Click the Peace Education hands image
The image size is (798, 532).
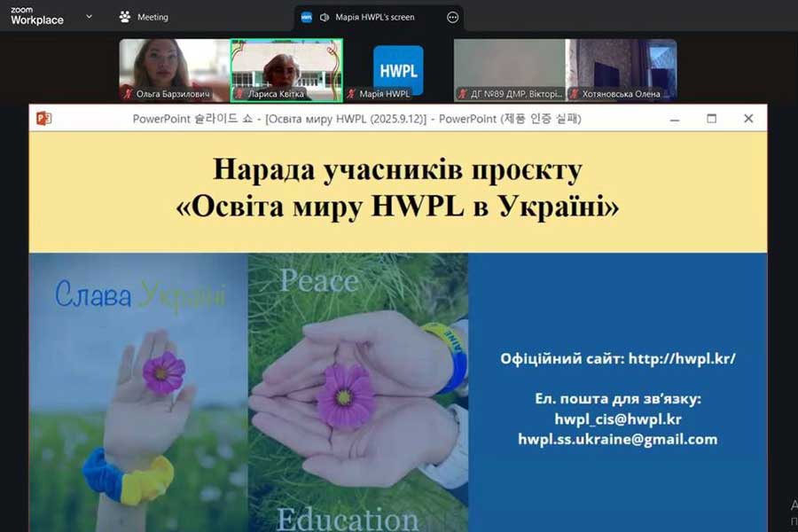pyautogui.click(x=358, y=393)
